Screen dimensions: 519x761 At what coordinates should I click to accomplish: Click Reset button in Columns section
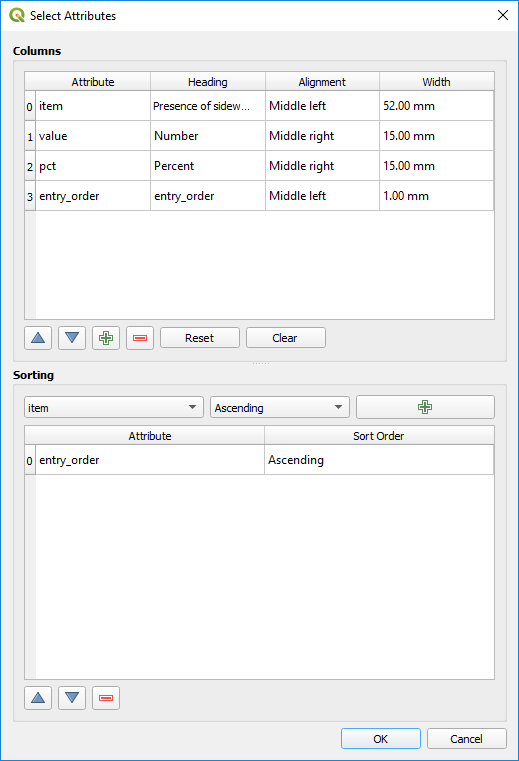pos(200,338)
